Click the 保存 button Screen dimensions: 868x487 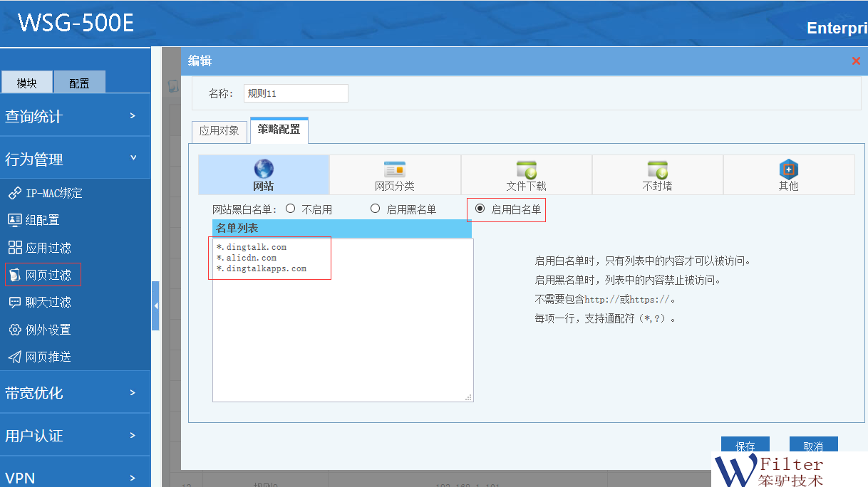coord(745,446)
